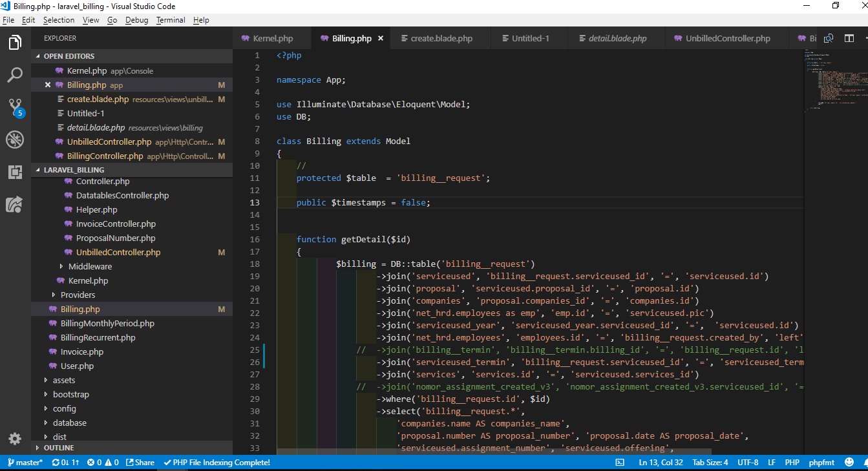Screen dimensions: 868x471
Task: Click the editor horizontal scrollbar
Action: 494,452
